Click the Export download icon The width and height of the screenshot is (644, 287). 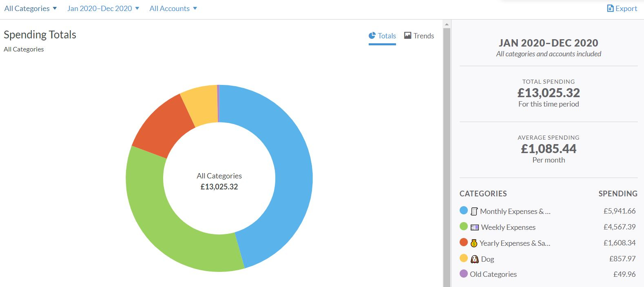click(610, 9)
